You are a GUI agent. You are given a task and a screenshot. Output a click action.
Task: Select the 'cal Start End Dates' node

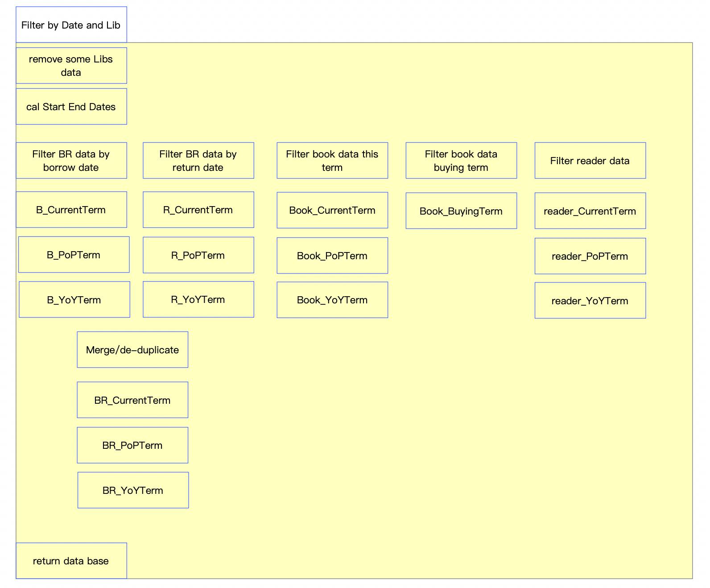coord(71,107)
